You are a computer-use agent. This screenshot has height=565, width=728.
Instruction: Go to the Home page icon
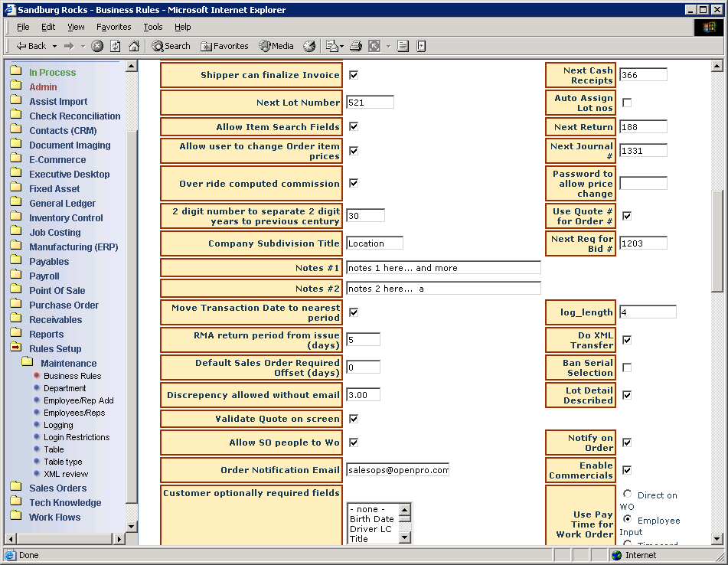click(x=134, y=46)
